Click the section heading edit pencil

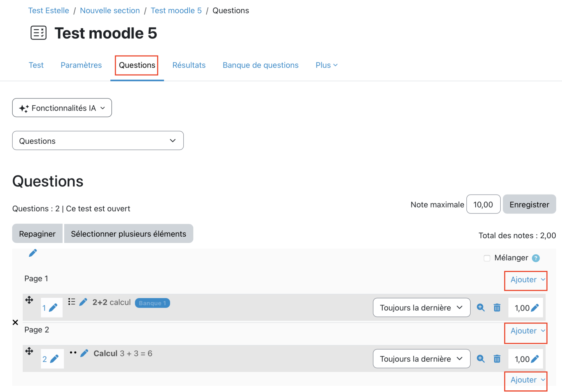[33, 253]
